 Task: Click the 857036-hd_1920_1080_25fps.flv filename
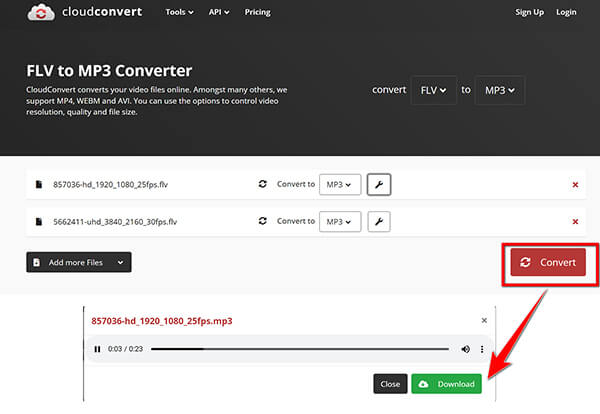(111, 184)
